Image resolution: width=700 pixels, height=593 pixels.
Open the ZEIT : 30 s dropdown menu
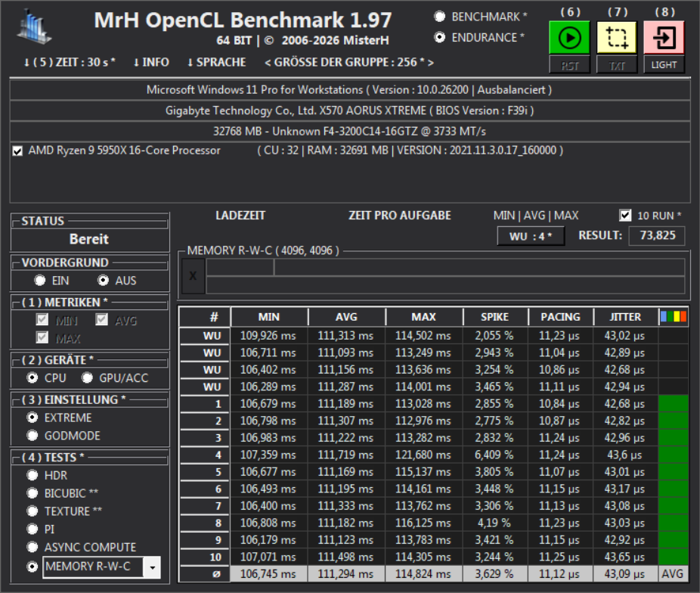point(70,62)
